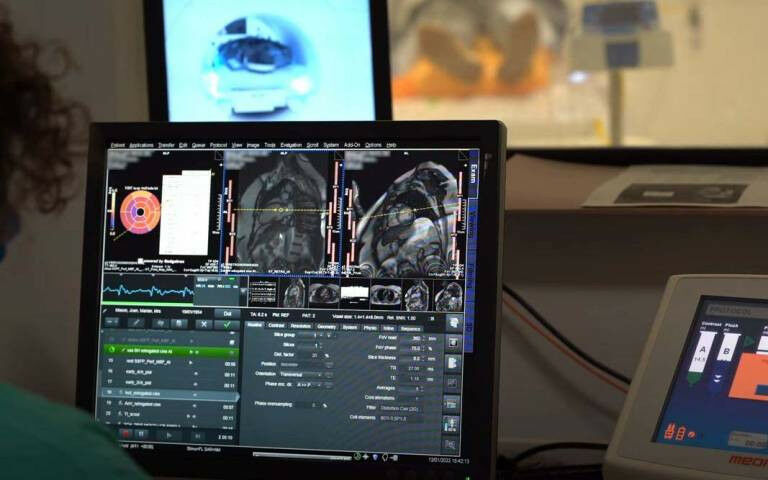Click the play button below protocol queue
This screenshot has width=768, height=480.
pyautogui.click(x=168, y=435)
